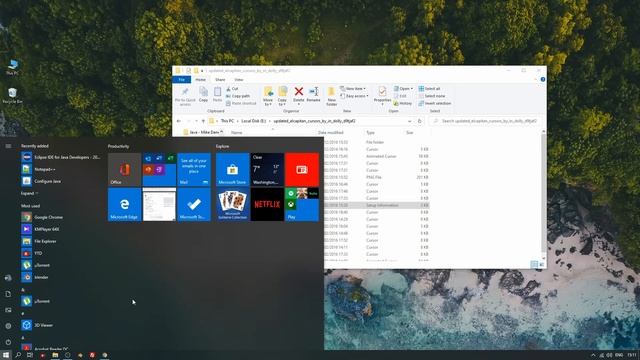Image resolution: width=640 pixels, height=360 pixels.
Task: Open the Microsoft Edge tile
Action: point(124,204)
